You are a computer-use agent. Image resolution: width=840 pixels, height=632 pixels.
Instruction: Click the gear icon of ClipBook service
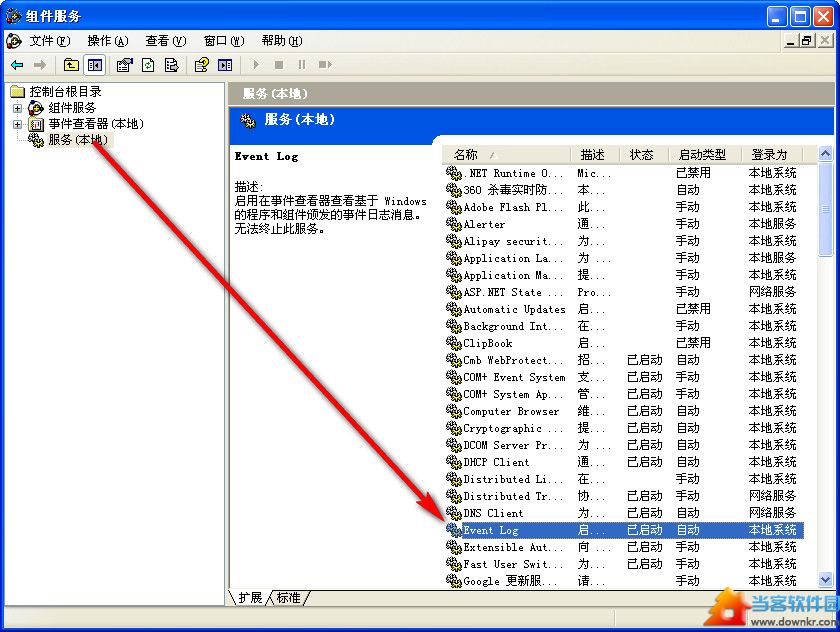click(454, 343)
